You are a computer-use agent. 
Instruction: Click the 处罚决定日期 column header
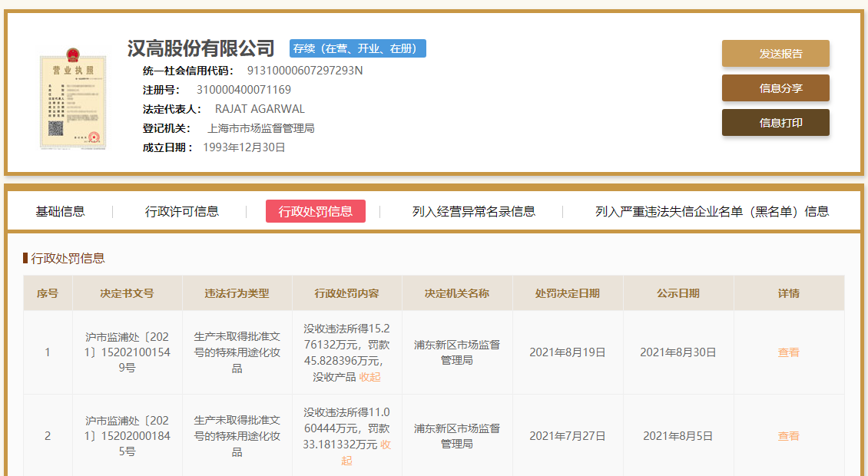tap(568, 293)
